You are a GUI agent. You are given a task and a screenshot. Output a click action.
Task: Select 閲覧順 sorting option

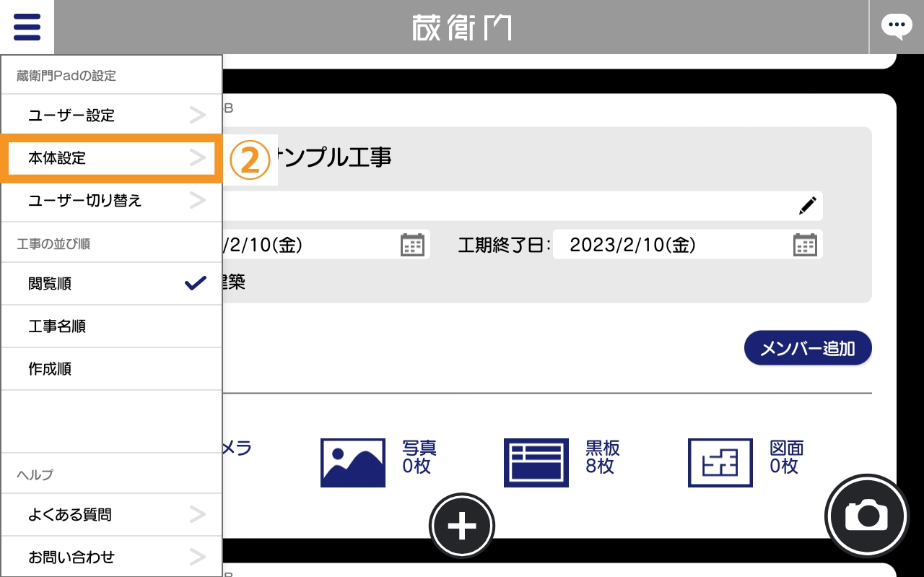(49, 283)
